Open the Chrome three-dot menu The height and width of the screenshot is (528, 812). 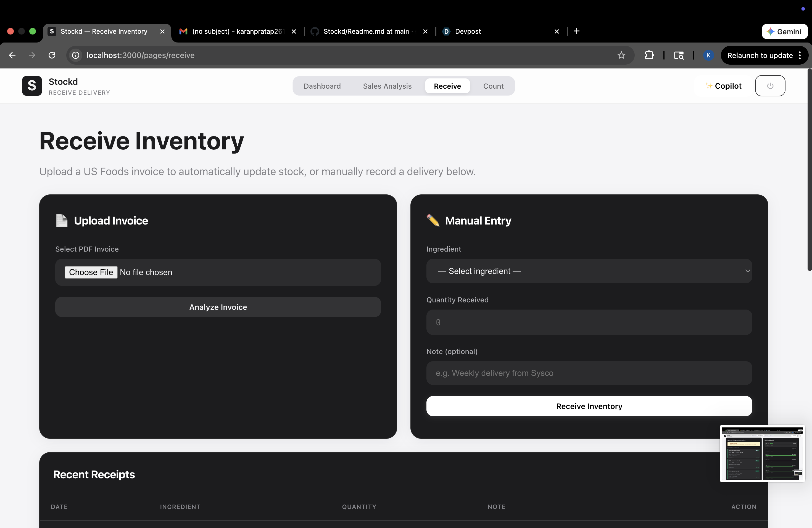tap(800, 55)
